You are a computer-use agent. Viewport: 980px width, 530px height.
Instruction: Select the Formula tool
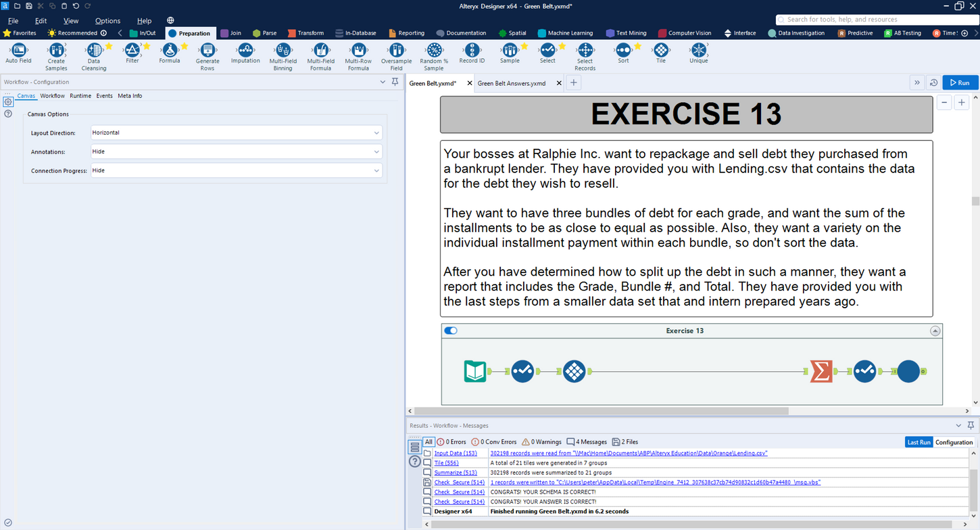pos(170,54)
